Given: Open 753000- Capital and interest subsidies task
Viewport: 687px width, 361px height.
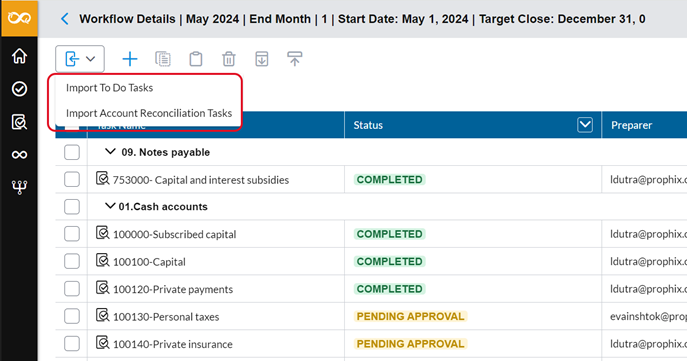Looking at the screenshot, I should click(x=201, y=180).
